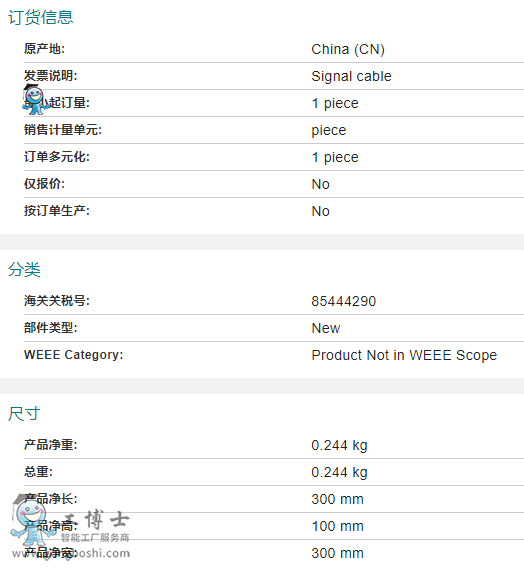
Task: Click the 总重 label
Action: click(x=38, y=472)
